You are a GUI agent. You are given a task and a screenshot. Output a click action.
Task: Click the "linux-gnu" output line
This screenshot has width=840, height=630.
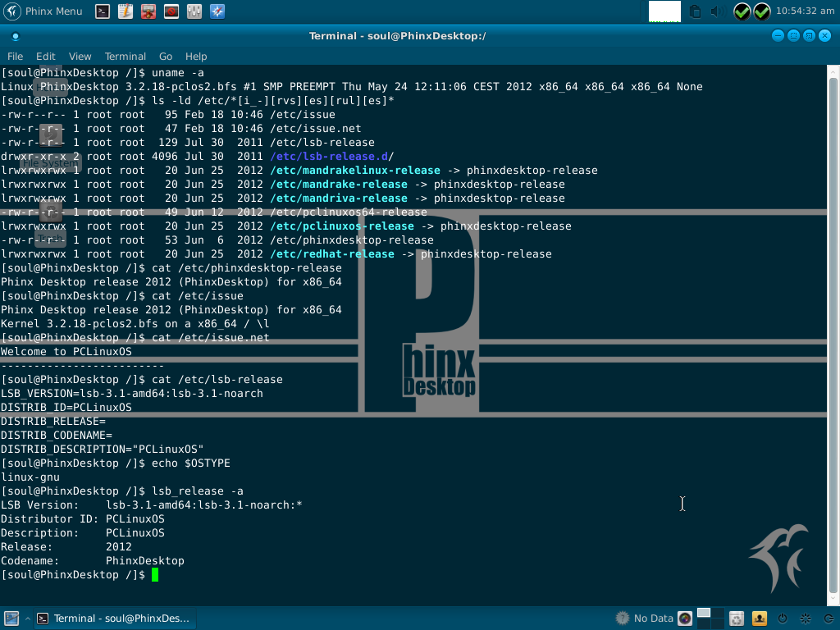(x=30, y=477)
